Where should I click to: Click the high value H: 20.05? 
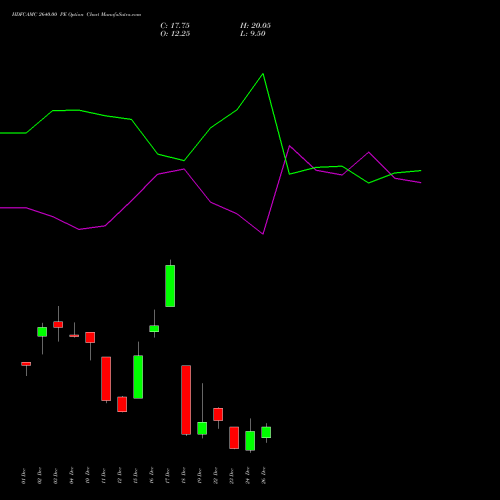coord(255,26)
